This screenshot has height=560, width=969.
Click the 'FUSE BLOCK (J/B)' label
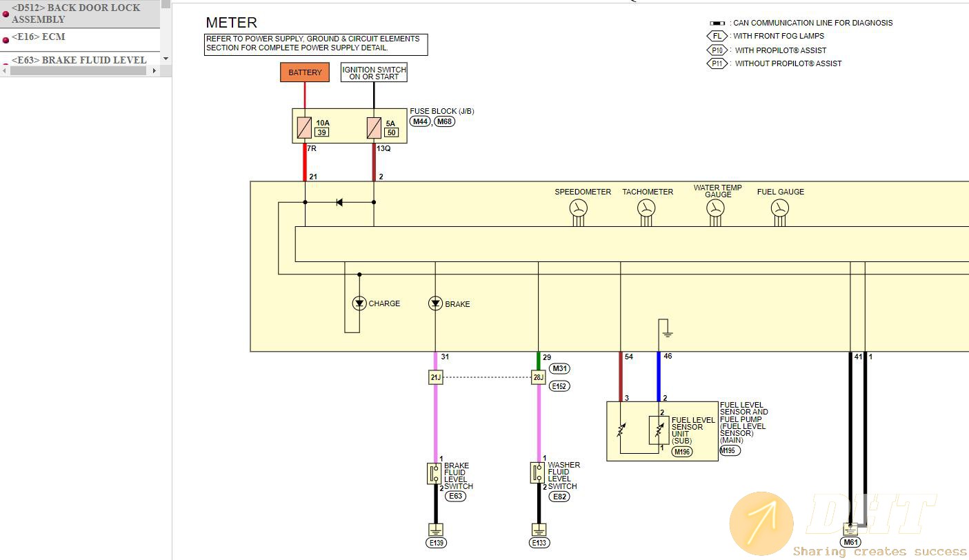coord(442,111)
